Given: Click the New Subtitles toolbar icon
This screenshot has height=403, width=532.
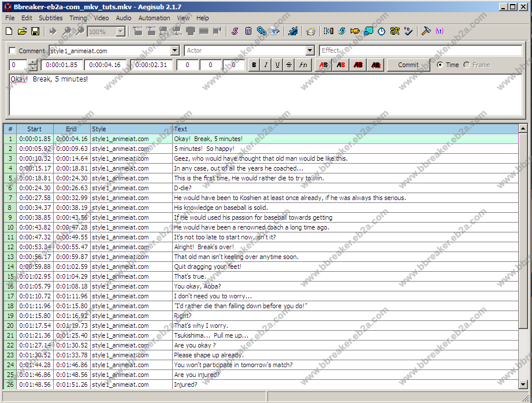Looking at the screenshot, I should [9, 31].
